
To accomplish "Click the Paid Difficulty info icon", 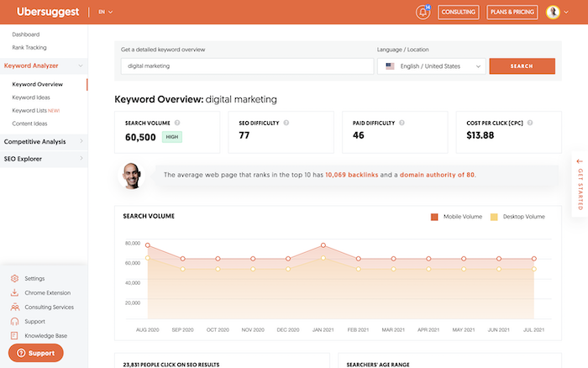I will click(x=402, y=123).
